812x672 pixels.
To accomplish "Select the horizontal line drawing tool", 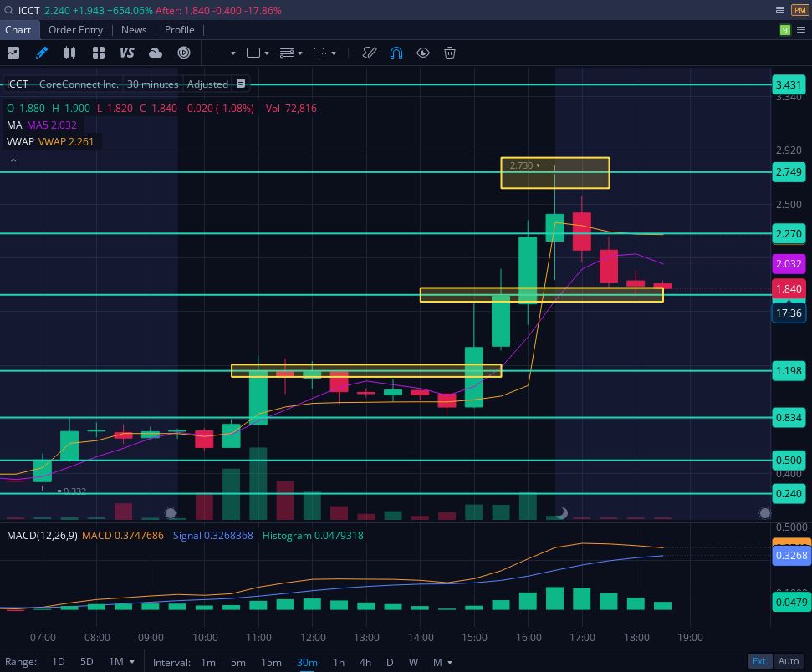I will (220, 53).
